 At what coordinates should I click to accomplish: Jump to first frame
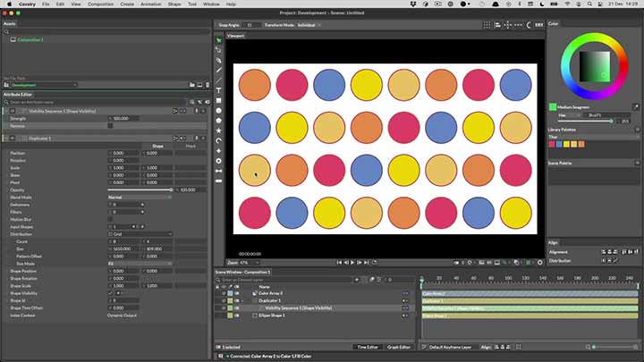tap(339, 263)
